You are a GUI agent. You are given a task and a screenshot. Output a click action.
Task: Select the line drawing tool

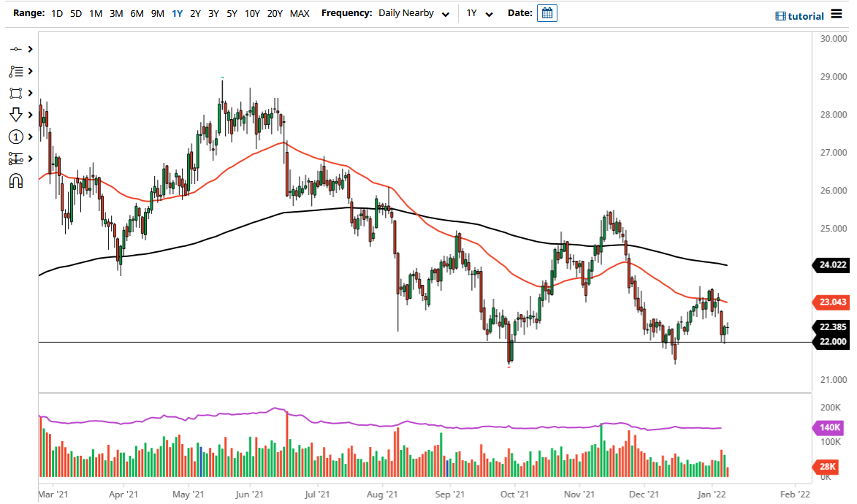[x=15, y=49]
